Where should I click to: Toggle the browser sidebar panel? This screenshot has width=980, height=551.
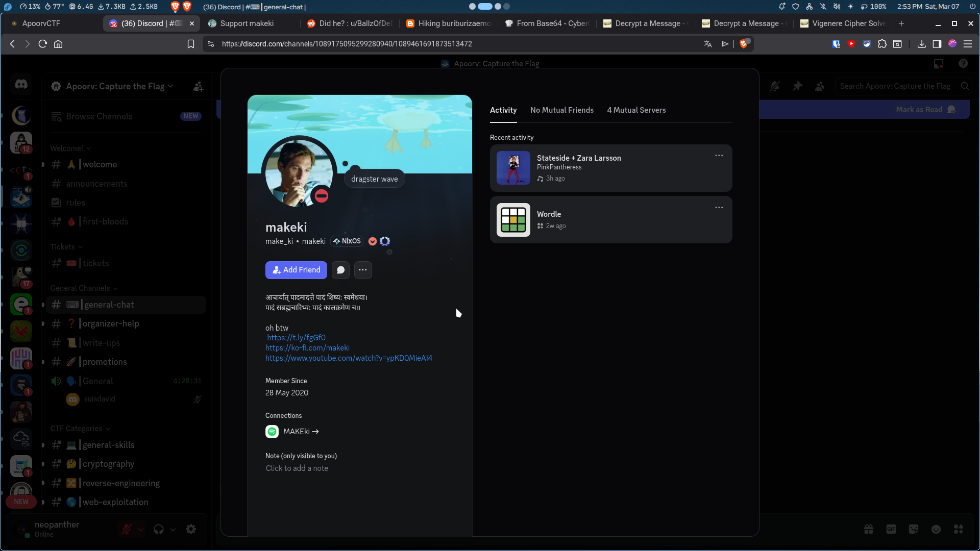click(x=937, y=44)
